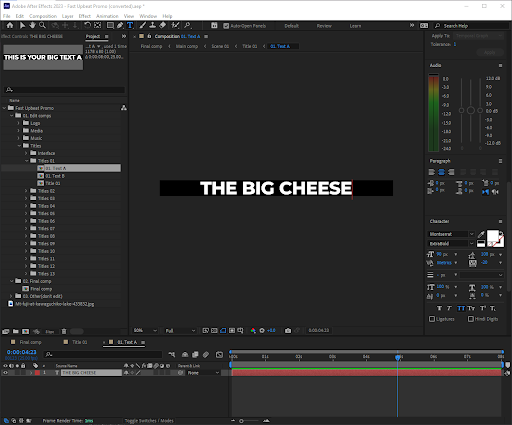The image size is (512, 425).
Task: Take snapshot with the camera icon
Action: point(288,330)
